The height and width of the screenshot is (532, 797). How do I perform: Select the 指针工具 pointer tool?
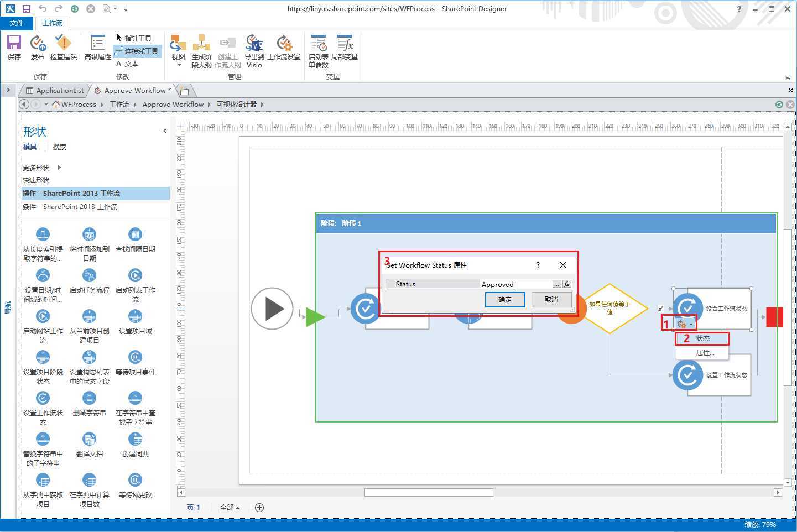(133, 38)
